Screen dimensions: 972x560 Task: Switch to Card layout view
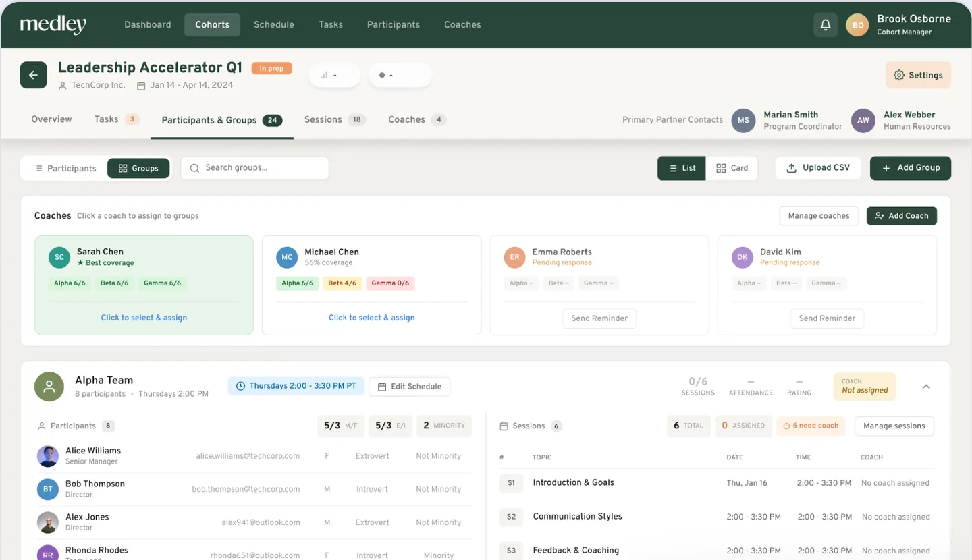[x=732, y=168]
